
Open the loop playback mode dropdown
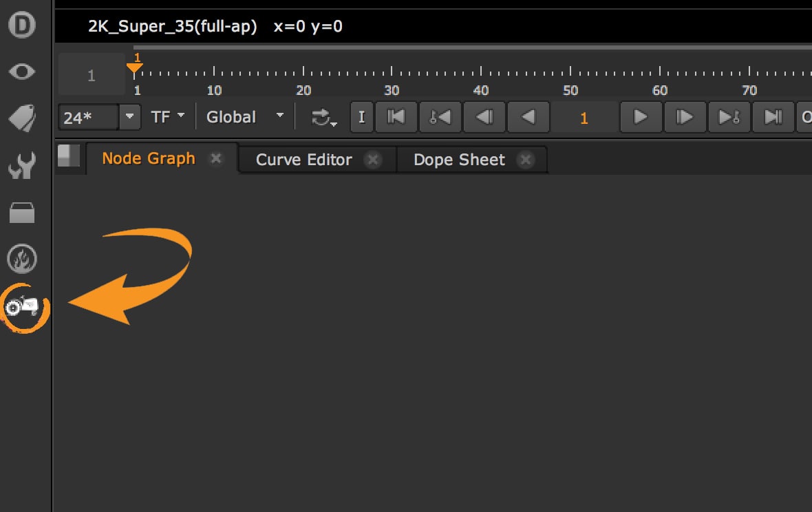click(323, 118)
